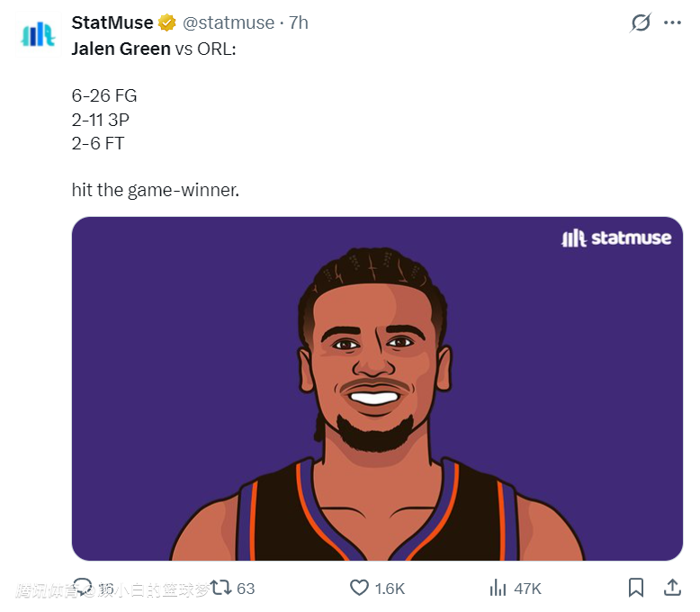Click the repost arrows icon
Screen dimensions: 700x612
[220, 588]
